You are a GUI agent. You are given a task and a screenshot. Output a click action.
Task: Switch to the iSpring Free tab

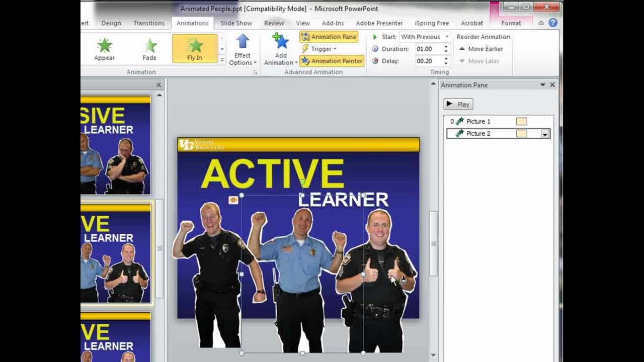(x=432, y=23)
